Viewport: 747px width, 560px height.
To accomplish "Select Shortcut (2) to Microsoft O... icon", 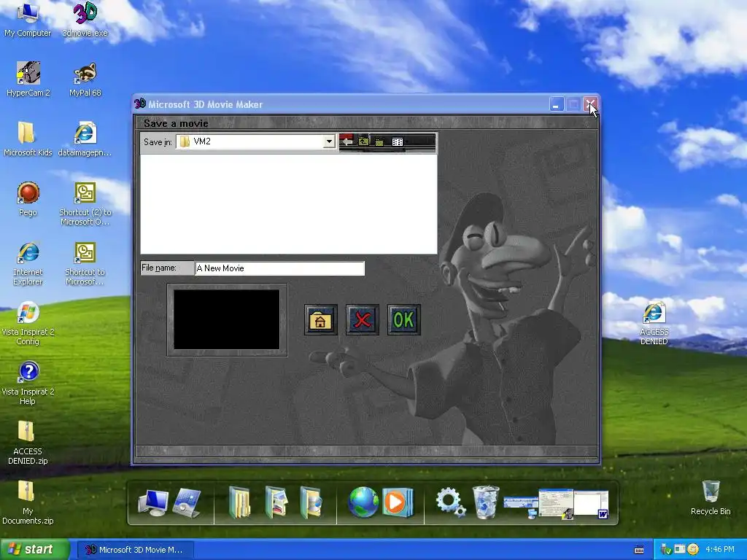I will point(85,204).
